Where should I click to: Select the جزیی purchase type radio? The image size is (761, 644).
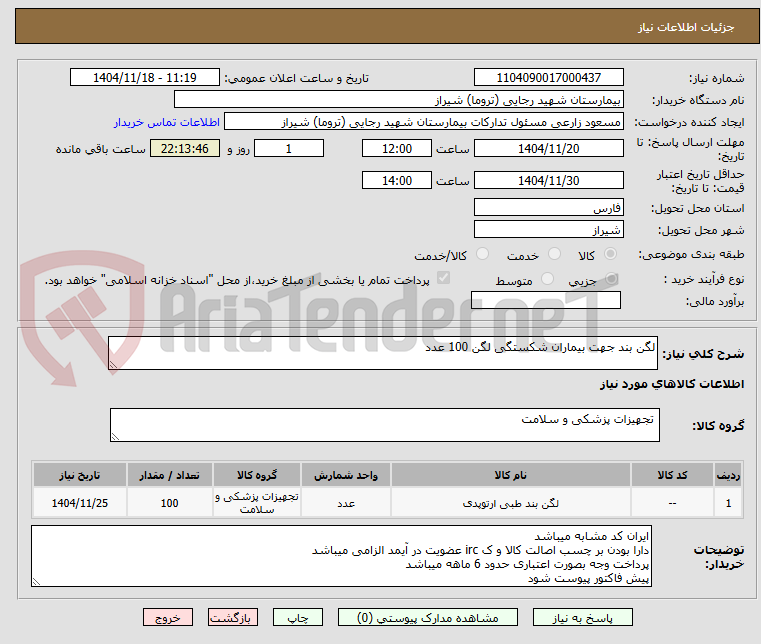(612, 279)
